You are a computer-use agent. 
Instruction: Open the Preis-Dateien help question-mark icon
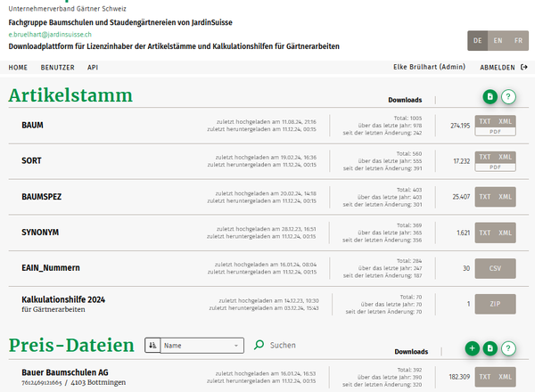click(x=508, y=348)
